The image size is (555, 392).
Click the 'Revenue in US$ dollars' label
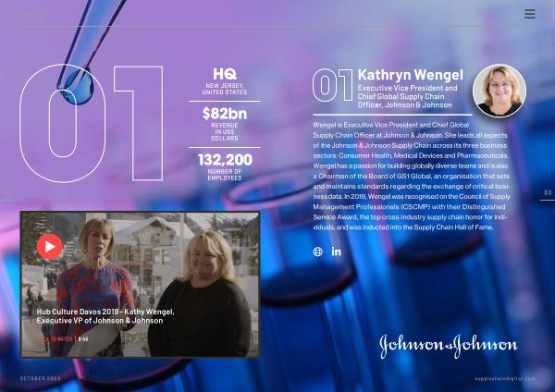225,131
